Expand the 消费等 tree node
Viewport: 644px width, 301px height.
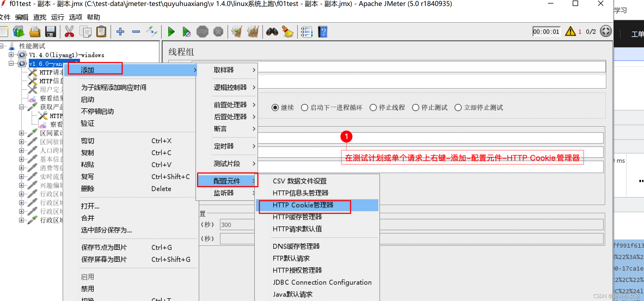22,168
